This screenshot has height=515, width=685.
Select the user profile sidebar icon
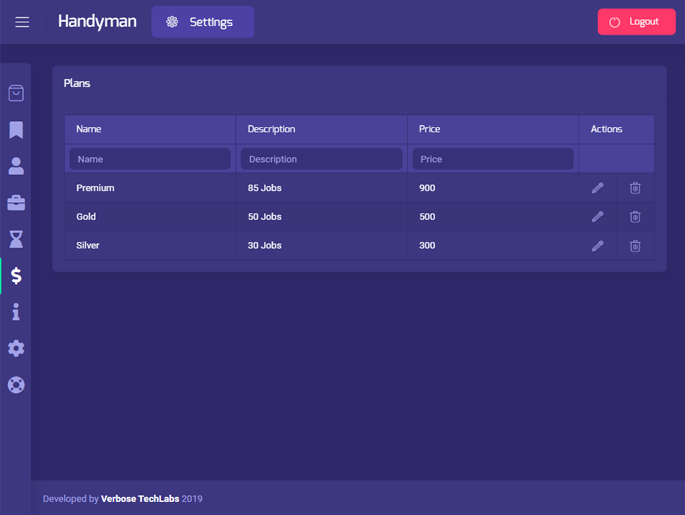tap(16, 166)
